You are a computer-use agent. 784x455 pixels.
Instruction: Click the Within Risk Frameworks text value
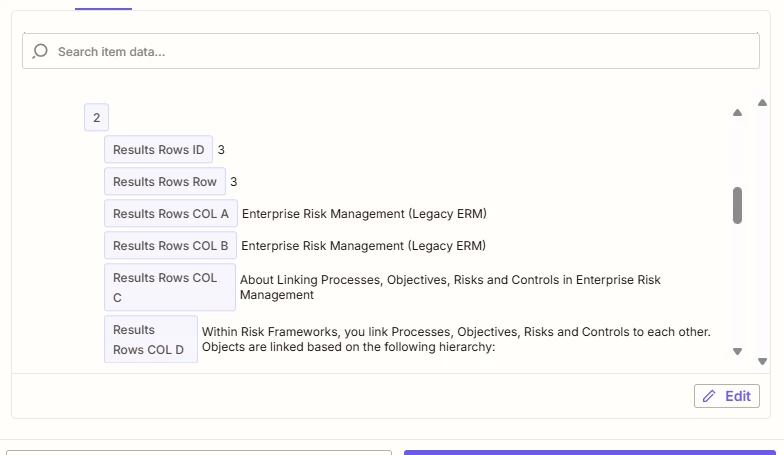pyautogui.click(x=456, y=339)
